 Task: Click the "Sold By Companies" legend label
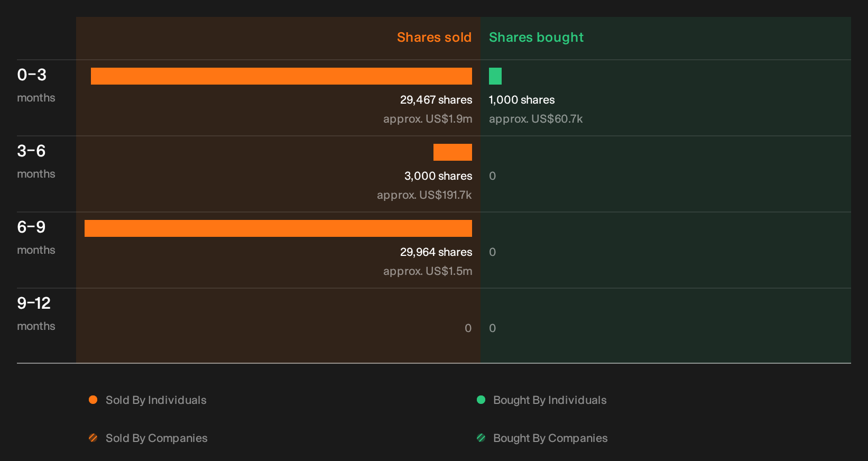(x=156, y=438)
